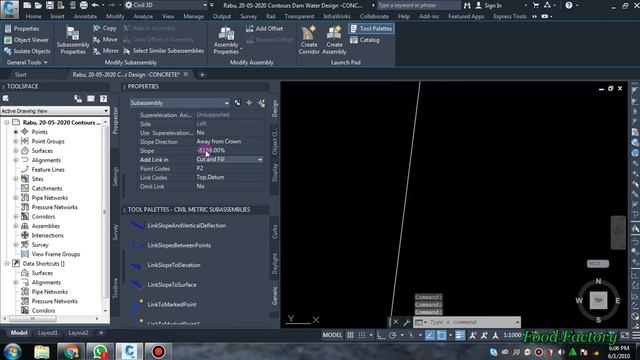Switch to the Analyze ribbon tab
Screen dimensions: 640x360
[143, 17]
